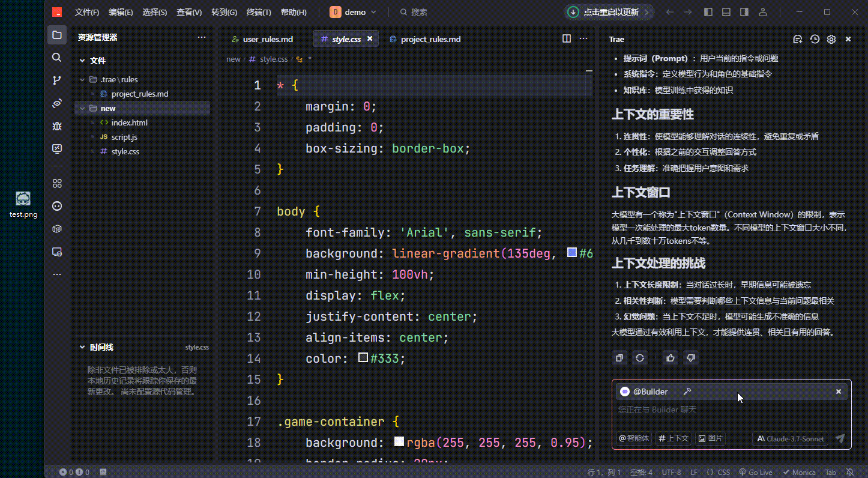Open the 文件(F) menu
The height and width of the screenshot is (478, 868).
(87, 12)
